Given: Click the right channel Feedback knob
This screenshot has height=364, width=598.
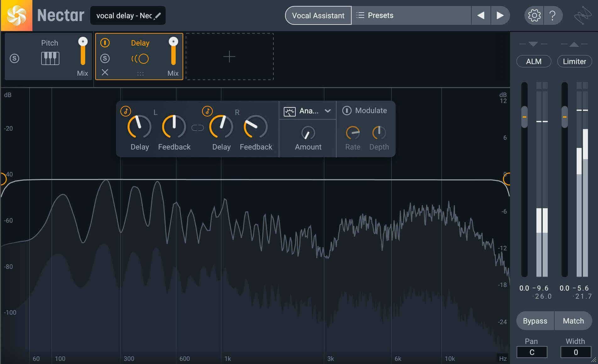Looking at the screenshot, I should pos(255,127).
